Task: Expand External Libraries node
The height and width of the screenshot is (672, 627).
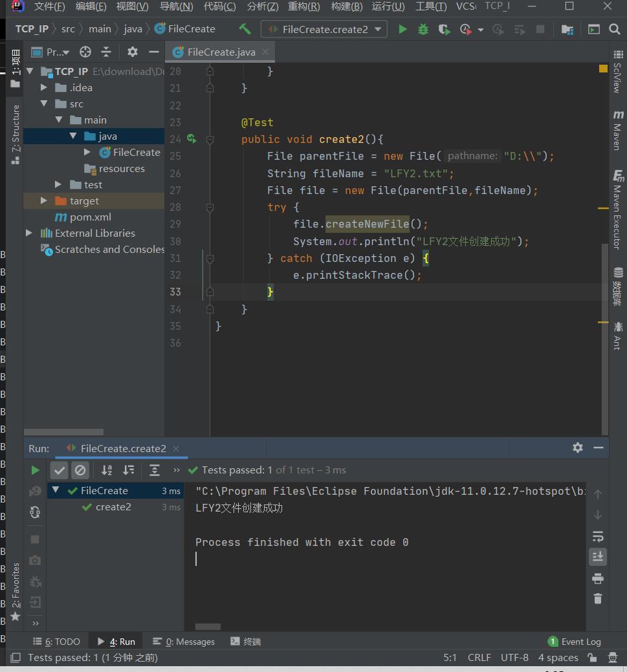Action: tap(29, 233)
